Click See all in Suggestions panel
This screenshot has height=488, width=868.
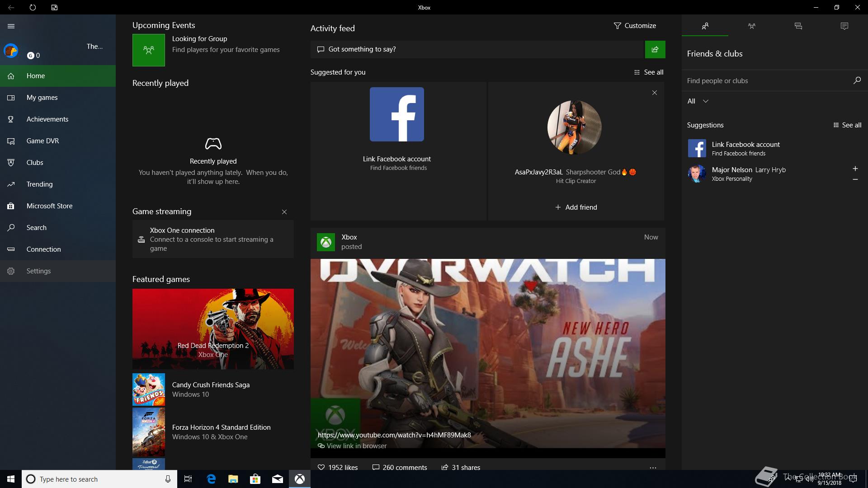(847, 125)
